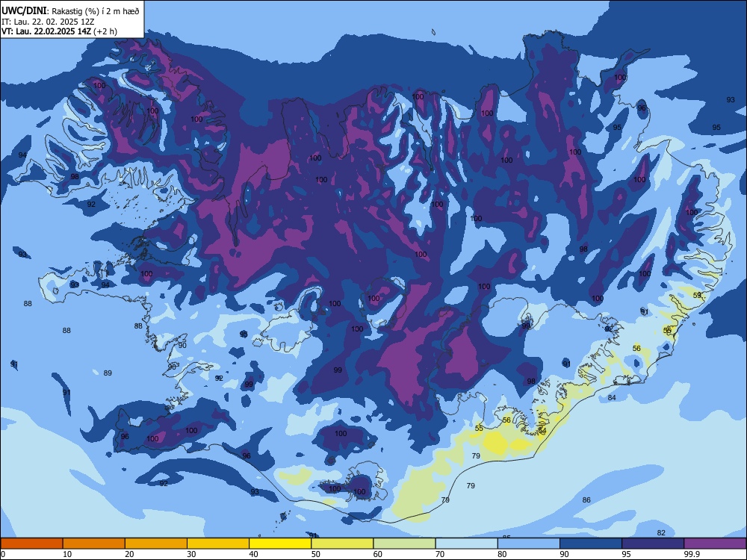The height and width of the screenshot is (560, 747).
Task: Click the title text 'UWC/DINI: Rakastig (%) í 2 m hæð'
Action: [70, 11]
